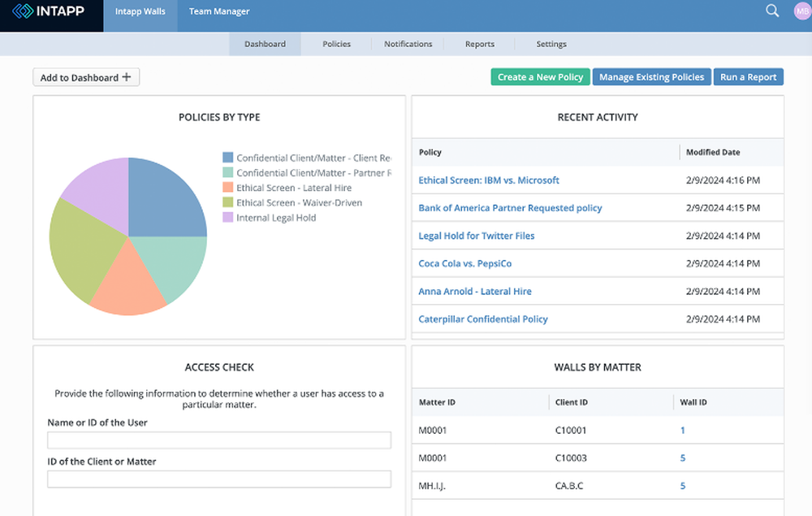
Task: Open Caterpillar Confidential Policy link
Action: [x=483, y=319]
